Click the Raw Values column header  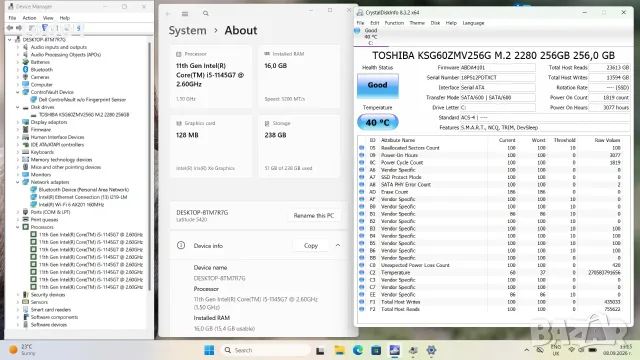point(607,140)
